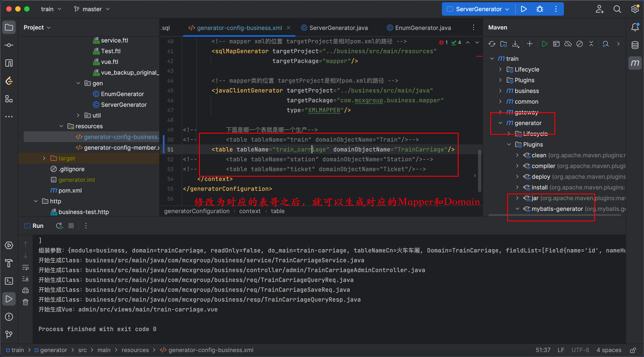Reload all Maven projects icon
644x357 pixels.
pyautogui.click(x=492, y=44)
